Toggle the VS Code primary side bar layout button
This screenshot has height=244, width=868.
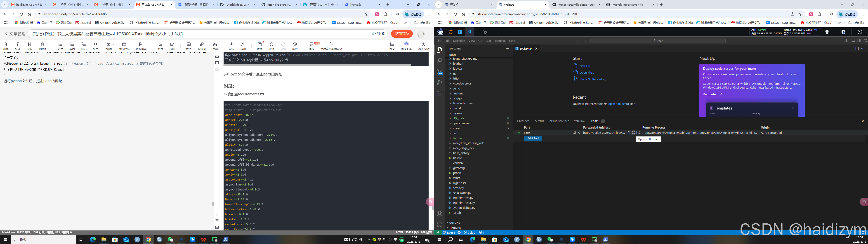pyautogui.click(x=847, y=41)
